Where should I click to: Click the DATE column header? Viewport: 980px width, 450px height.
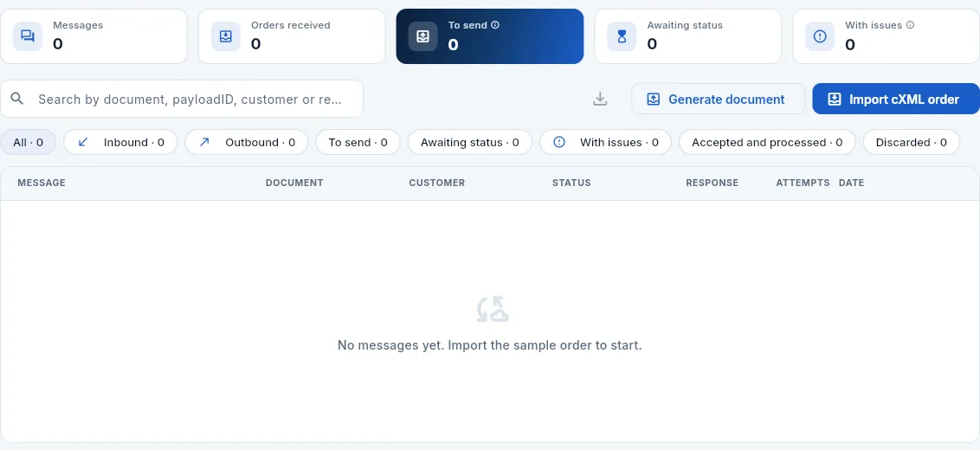[851, 183]
